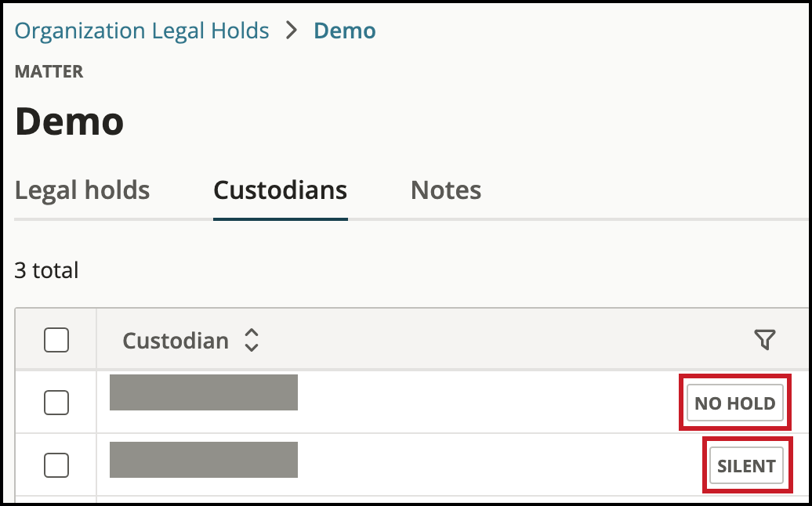
Task: Select the Custodians tab
Action: click(x=280, y=190)
